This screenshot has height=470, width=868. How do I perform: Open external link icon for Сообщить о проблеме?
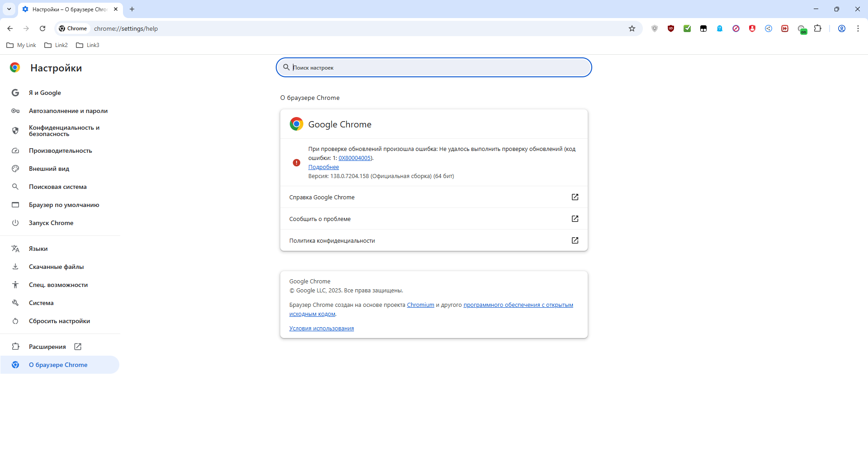tap(575, 219)
